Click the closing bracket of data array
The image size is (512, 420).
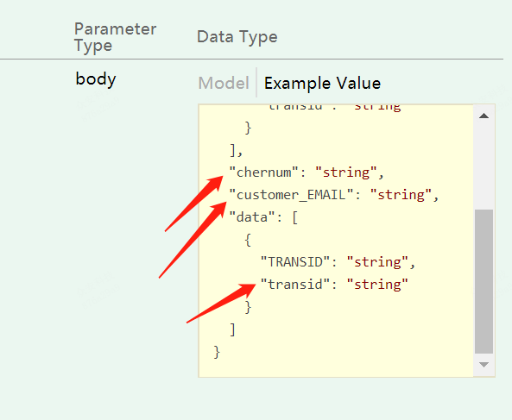click(232, 329)
